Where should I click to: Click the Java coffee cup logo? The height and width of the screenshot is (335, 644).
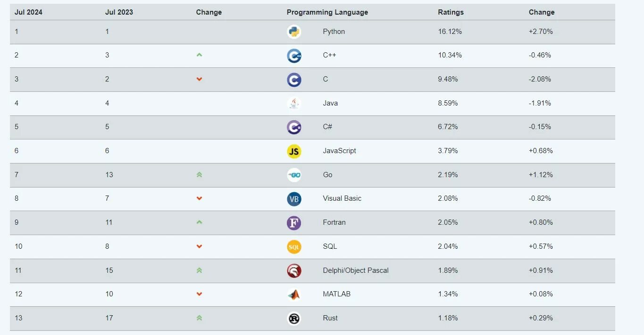point(294,103)
